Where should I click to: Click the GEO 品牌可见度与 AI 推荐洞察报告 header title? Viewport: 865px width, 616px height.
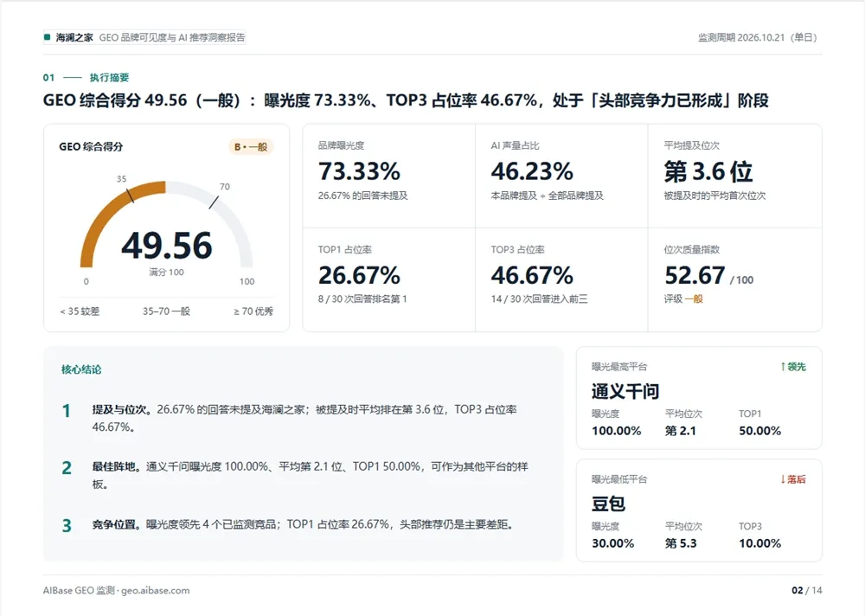[x=172, y=37]
